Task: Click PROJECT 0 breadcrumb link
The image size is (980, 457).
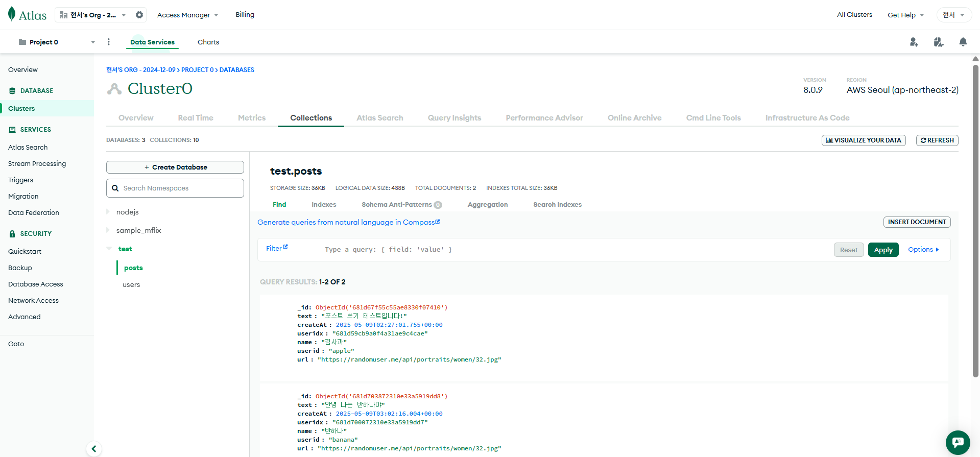Action: (197, 70)
